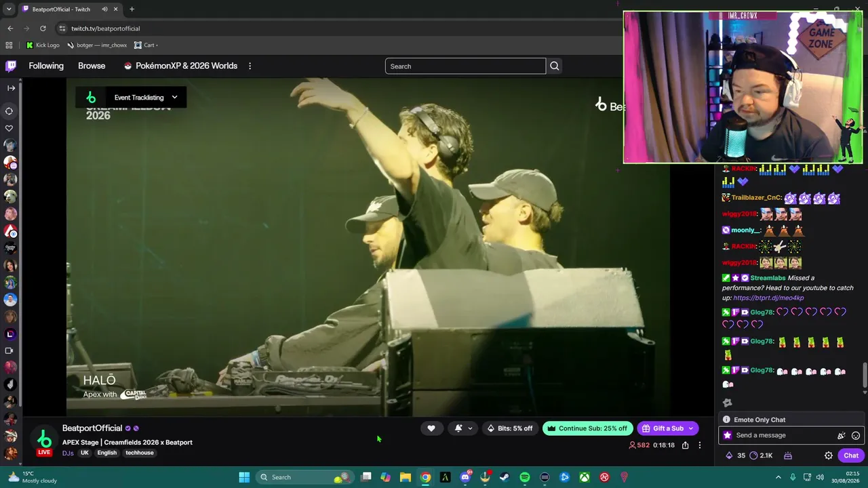The width and height of the screenshot is (868, 488).
Task: Click the heart follow button
Action: [431, 428]
